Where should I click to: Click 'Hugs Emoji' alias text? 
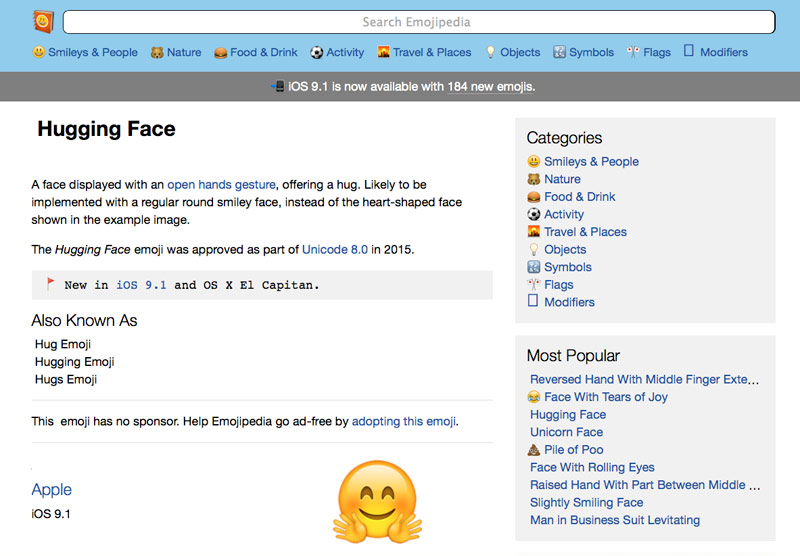[66, 380]
